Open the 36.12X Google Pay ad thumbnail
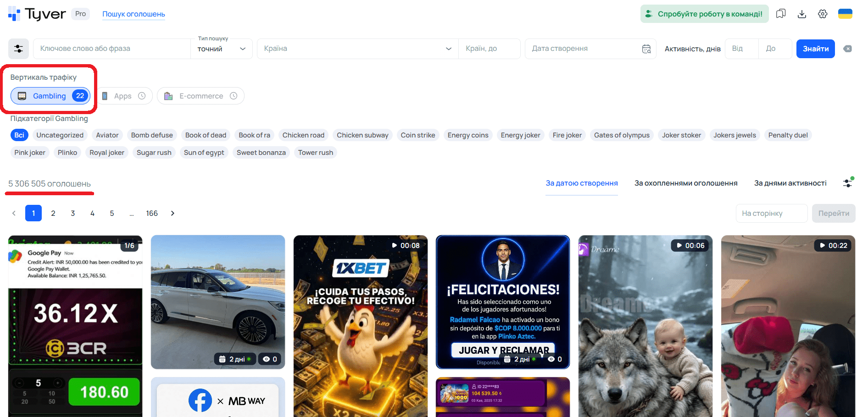868x417 pixels. click(75, 326)
